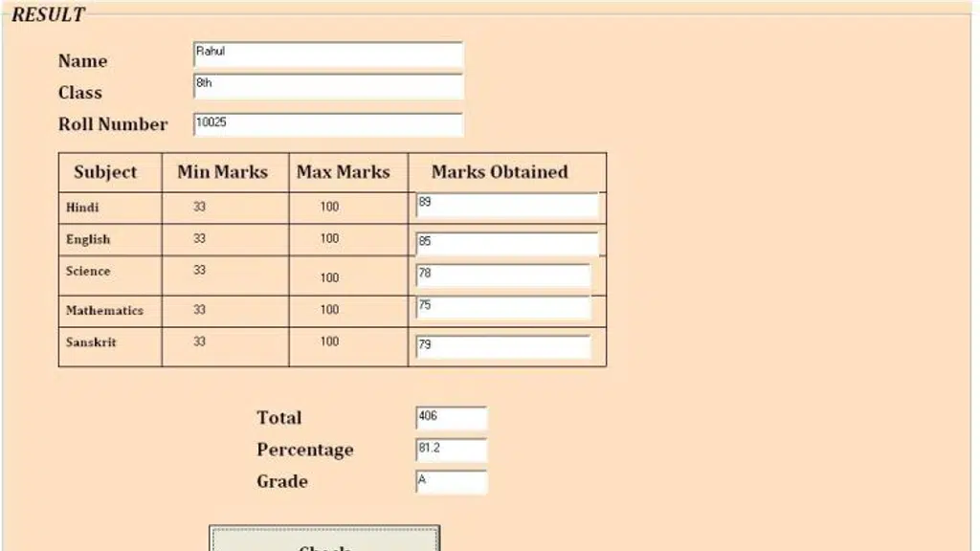Click the Marks Obtained column header
Image resolution: width=980 pixels, height=551 pixels.
coord(500,172)
